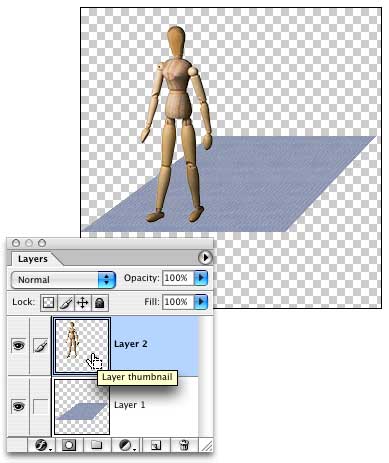Hide Layer 2 with eye icon
Viewport: 389px width, 463px height.
coord(18,345)
